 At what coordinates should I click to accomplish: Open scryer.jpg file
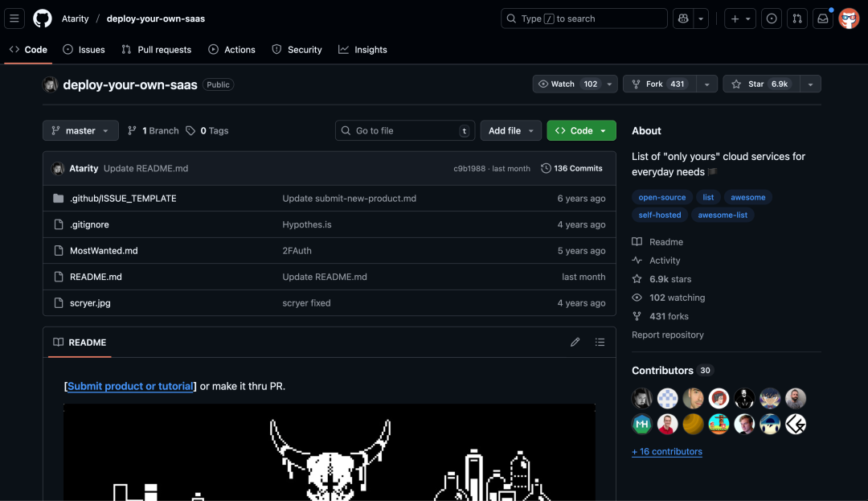[90, 303]
